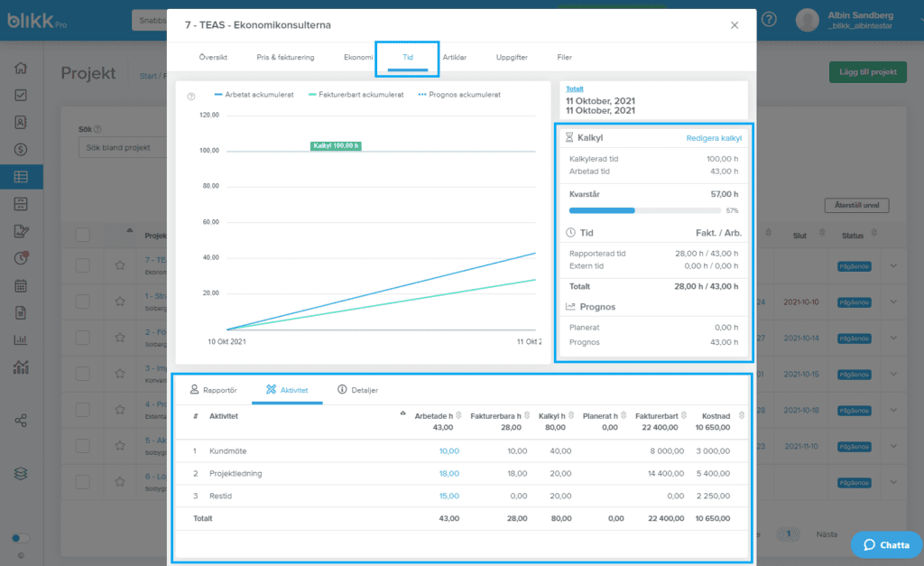Viewport: 924px width, 566px height.
Task: Click the help question mark in header
Action: click(x=769, y=19)
